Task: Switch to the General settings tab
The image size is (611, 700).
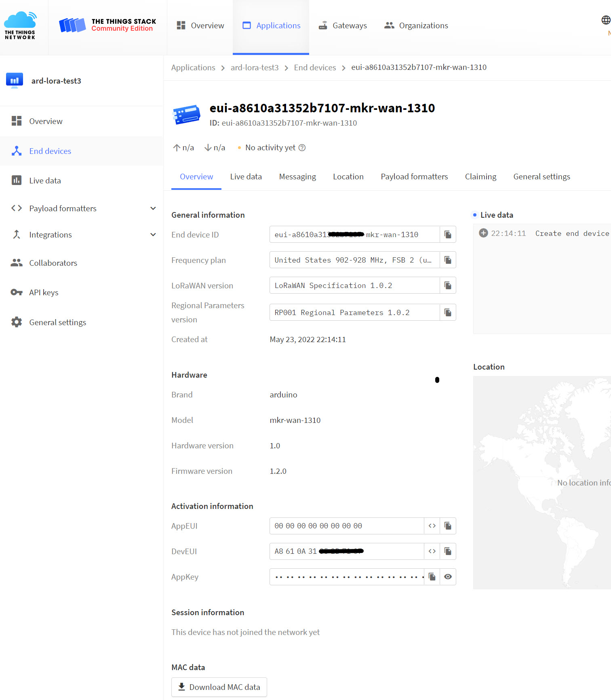Action: click(x=542, y=177)
